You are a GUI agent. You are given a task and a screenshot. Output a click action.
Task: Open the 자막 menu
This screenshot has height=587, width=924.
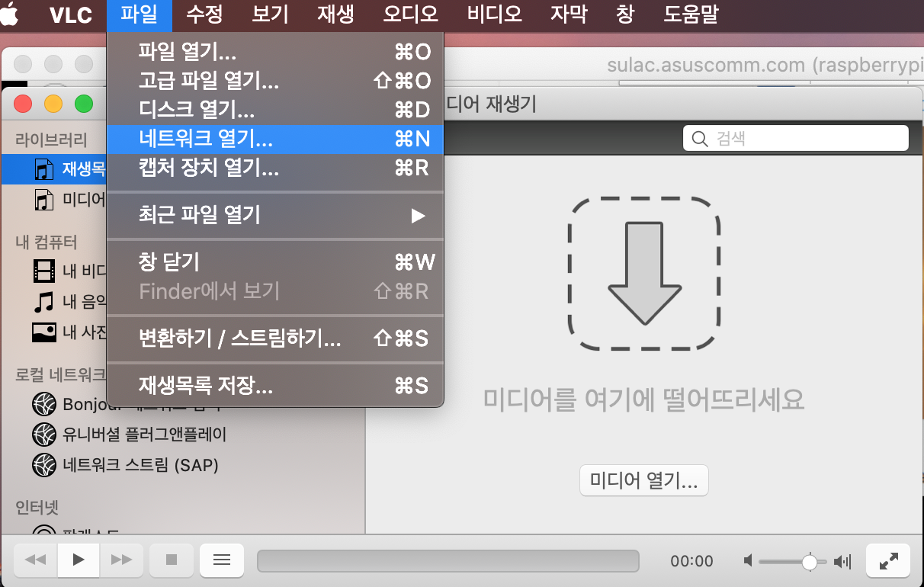click(x=569, y=14)
